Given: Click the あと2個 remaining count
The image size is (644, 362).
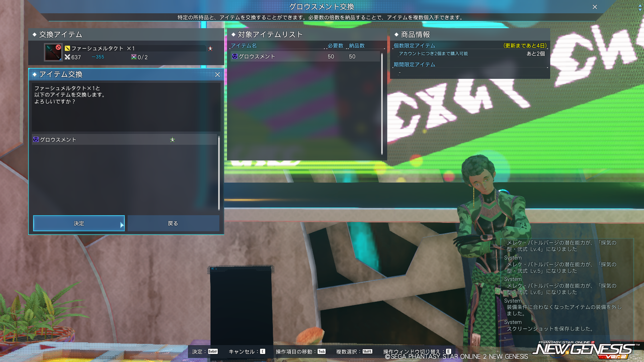Looking at the screenshot, I should (x=536, y=53).
